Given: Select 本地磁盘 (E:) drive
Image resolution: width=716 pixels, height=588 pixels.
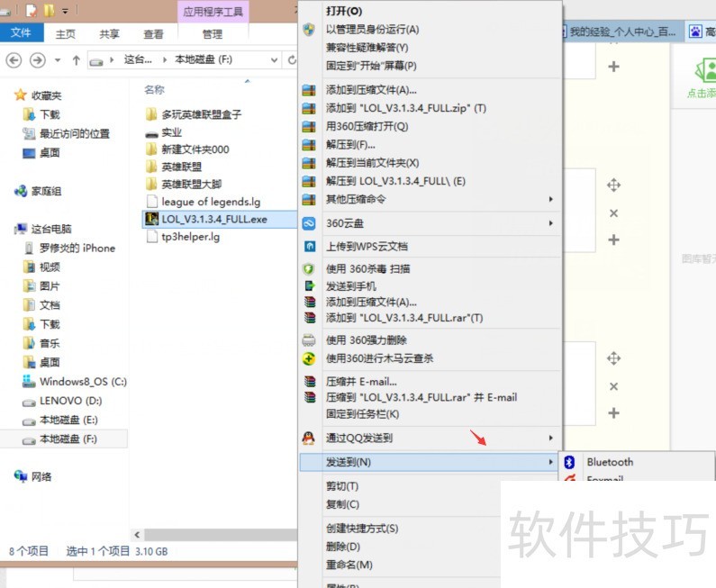Looking at the screenshot, I should pyautogui.click(x=68, y=420).
